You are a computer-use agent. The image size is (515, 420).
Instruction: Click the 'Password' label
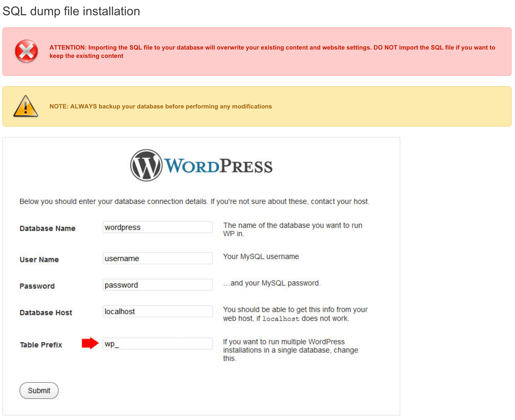pos(37,286)
